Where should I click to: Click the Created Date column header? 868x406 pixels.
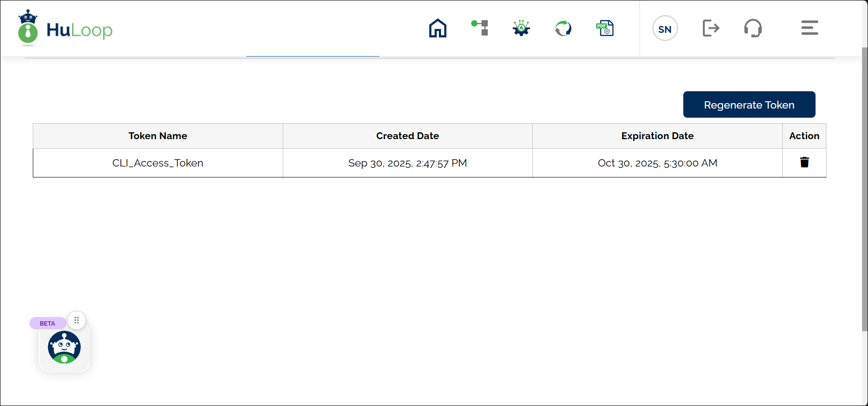coord(407,136)
